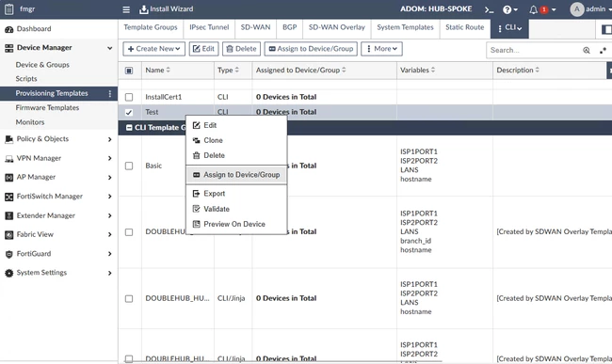This screenshot has width=612, height=364.
Task: Uncheck the Test row checkbox
Action: (129, 112)
